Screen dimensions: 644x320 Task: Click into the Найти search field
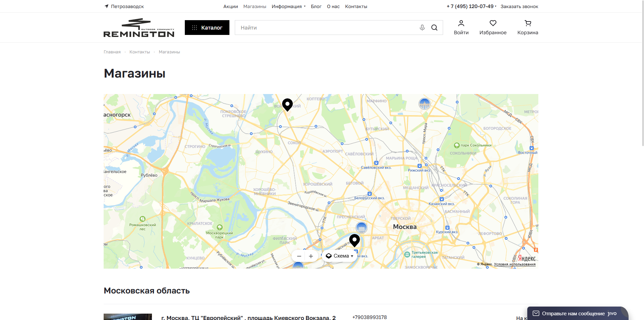325,28
